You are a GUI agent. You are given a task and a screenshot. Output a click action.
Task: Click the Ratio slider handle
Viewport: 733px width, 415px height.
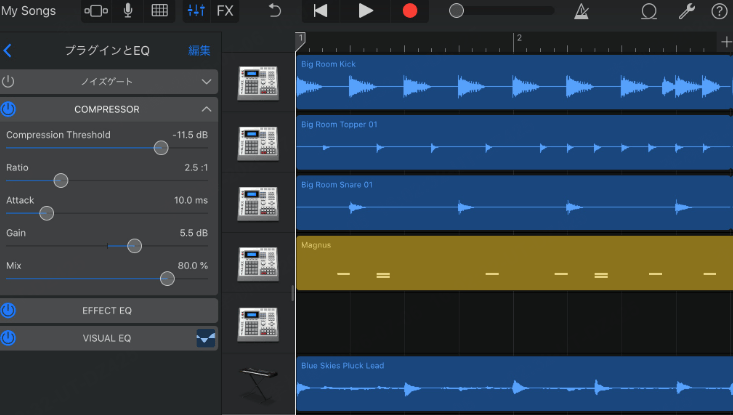pos(60,181)
